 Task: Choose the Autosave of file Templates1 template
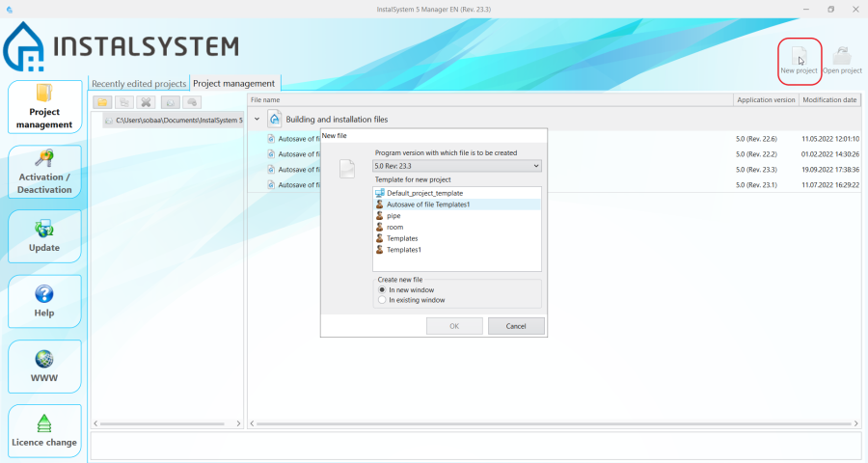point(457,204)
